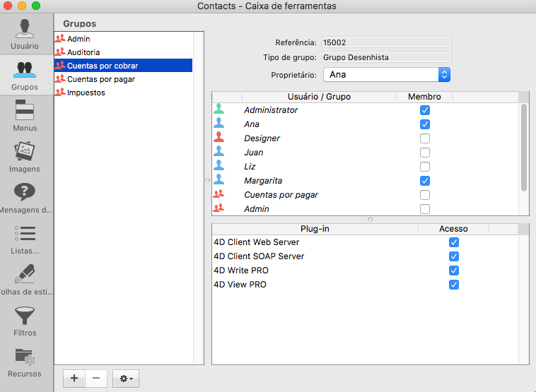Click the Administrator name in members table
Image resolution: width=536 pixels, height=392 pixels.
[x=271, y=110]
